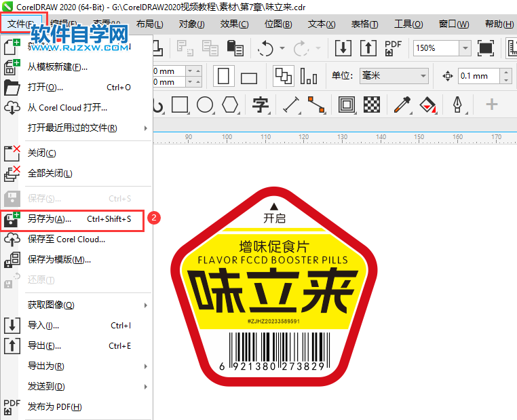Click the upper 0 mm page dimension field
Viewport: 517px width, 420px height.
pyautogui.click(x=169, y=71)
